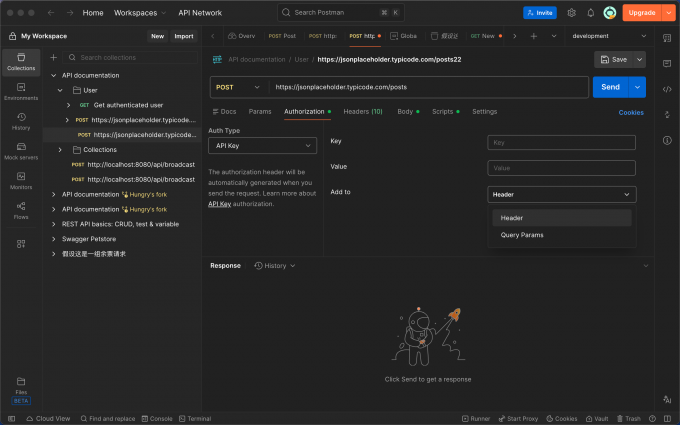Open the Upgrade options arrow
Viewport: 680px width, 425px height.
click(x=668, y=13)
